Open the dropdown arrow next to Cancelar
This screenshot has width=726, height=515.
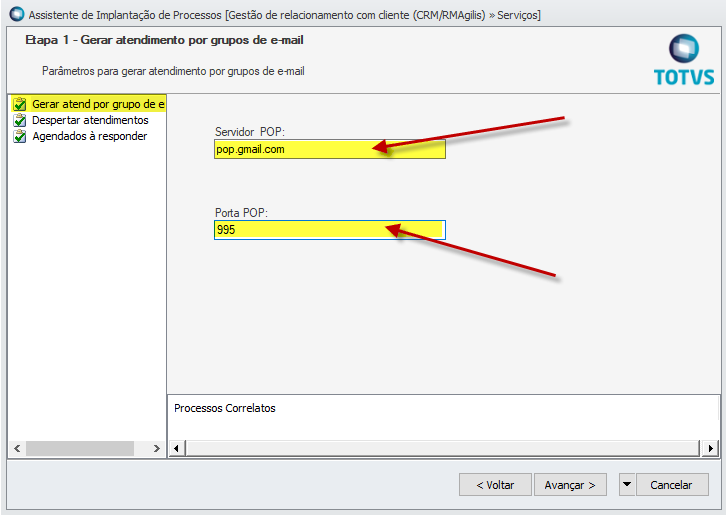[627, 485]
